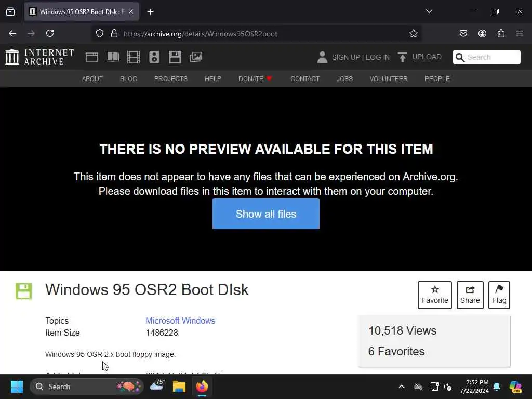Open SIGN UP | LOG IN link
532x399 pixels.
pyautogui.click(x=361, y=57)
